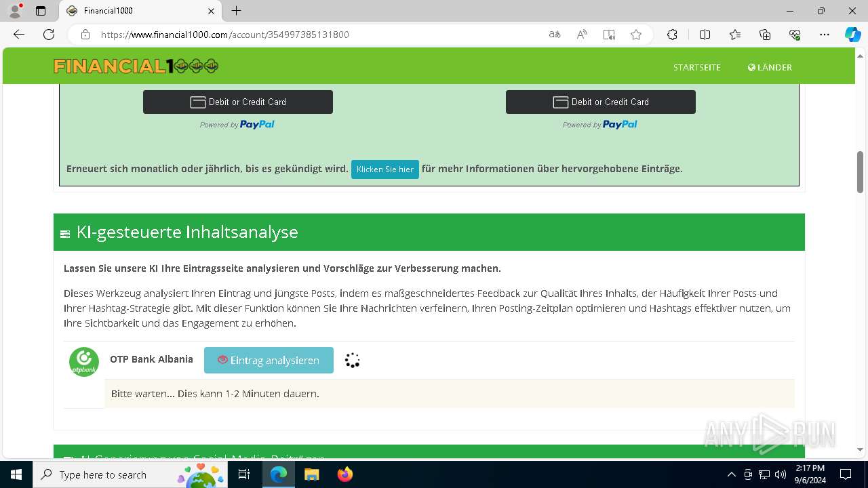
Task: Add this page to favorites star
Action: click(636, 35)
